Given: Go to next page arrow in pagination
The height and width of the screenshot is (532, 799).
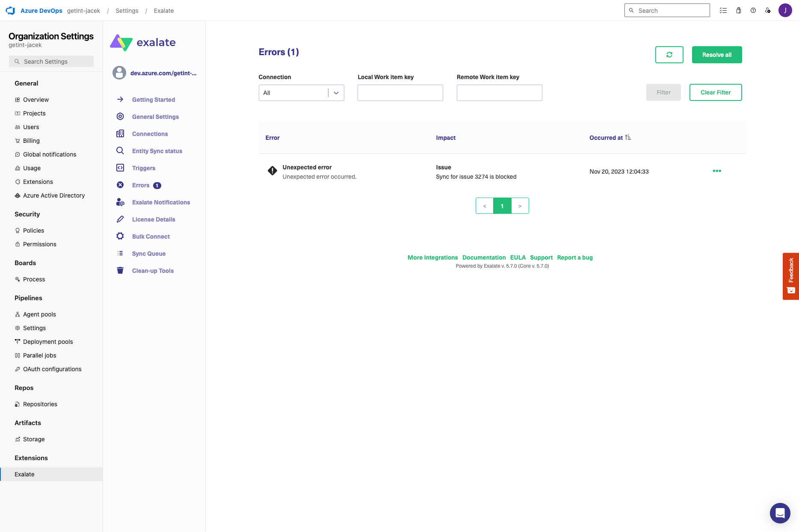Looking at the screenshot, I should tap(520, 206).
